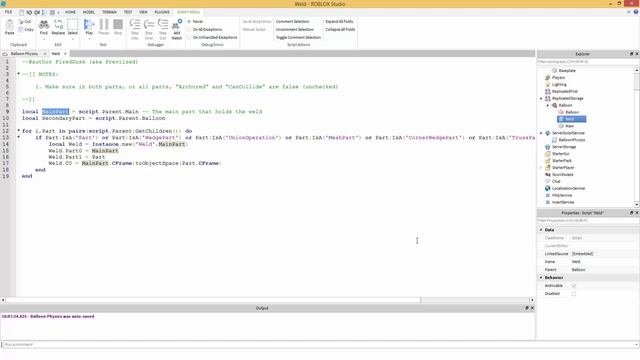Float the Output panel using its icon
Image resolution: width=640 pixels, height=360 pixels.
pos(527,308)
